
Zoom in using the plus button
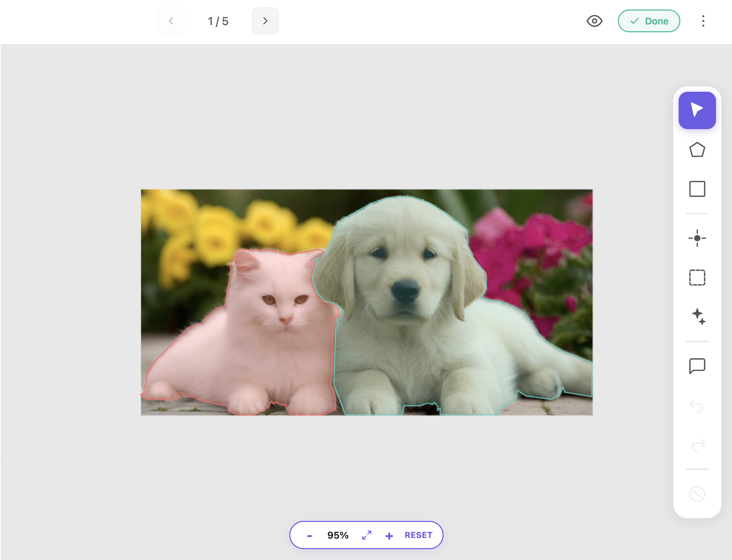point(389,536)
